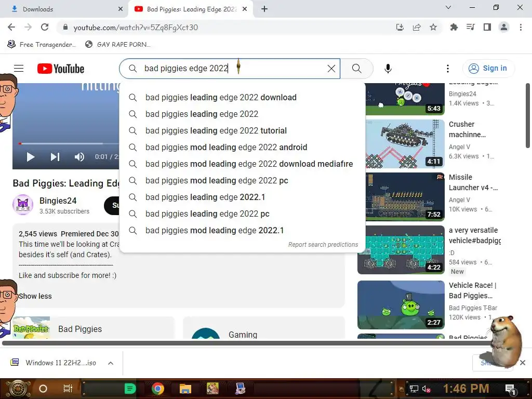Viewport: 532px width, 399px height.
Task: Click the horizontal scrollbar at page bottom
Action: pos(248,343)
